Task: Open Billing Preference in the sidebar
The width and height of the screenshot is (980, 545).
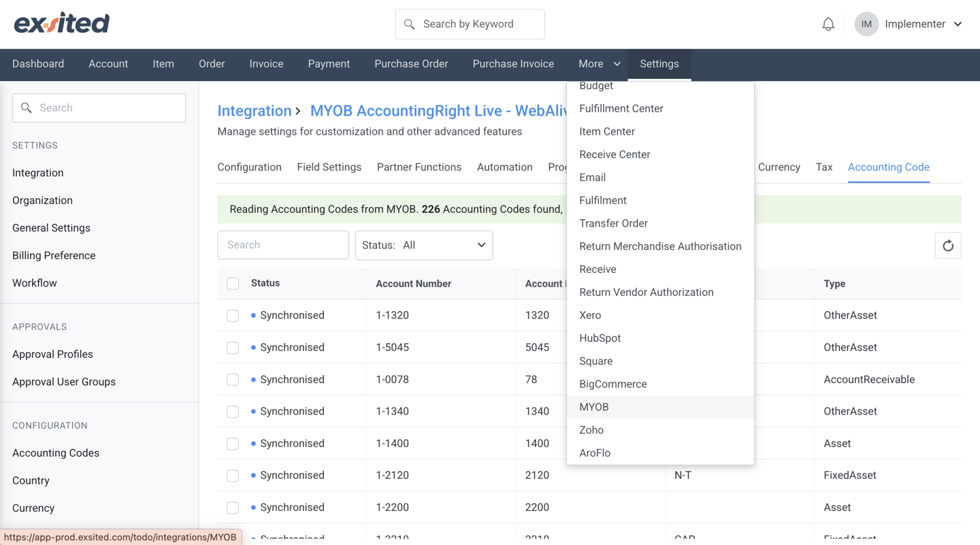Action: pyautogui.click(x=54, y=256)
